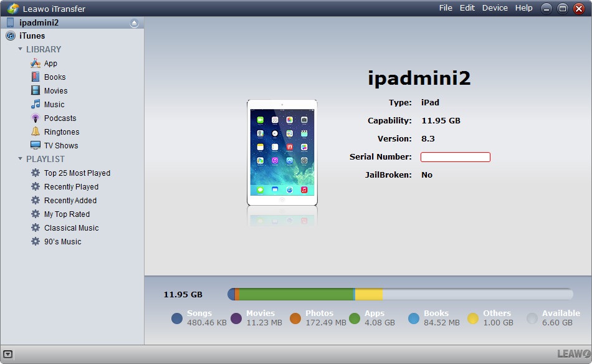Open the File menu
The height and width of the screenshot is (364, 592).
446,8
